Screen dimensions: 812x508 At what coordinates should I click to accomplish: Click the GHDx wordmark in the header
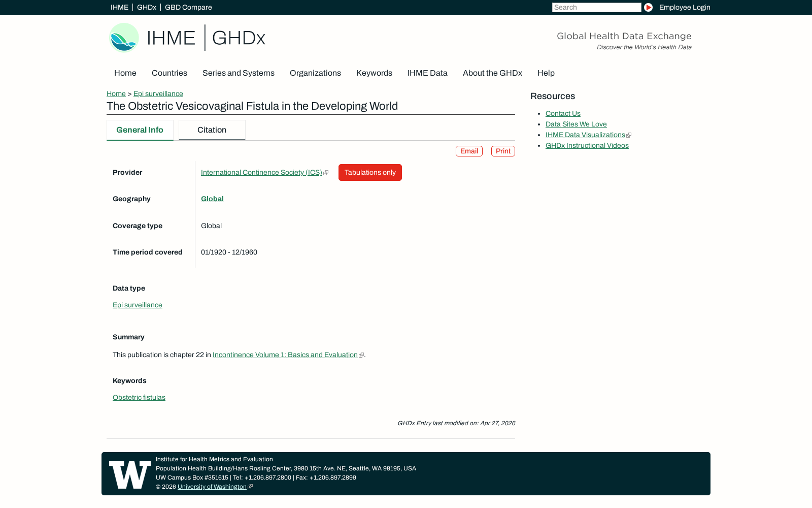tap(239, 38)
